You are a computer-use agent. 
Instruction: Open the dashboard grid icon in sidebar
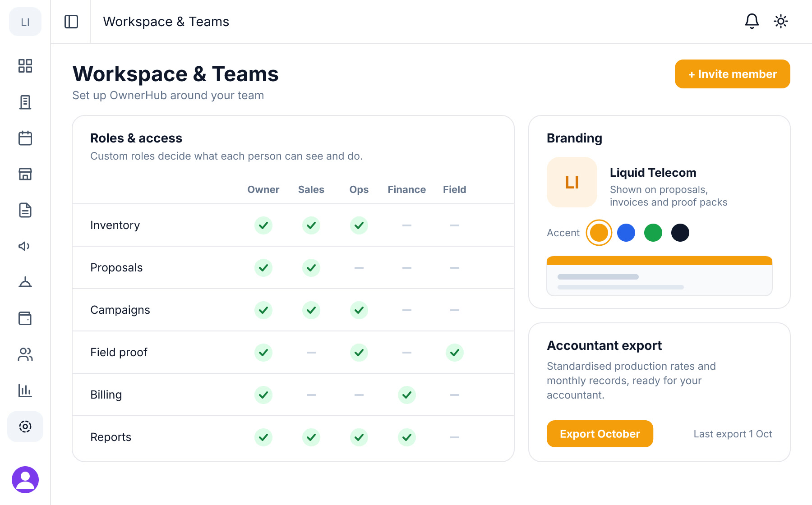tap(25, 66)
